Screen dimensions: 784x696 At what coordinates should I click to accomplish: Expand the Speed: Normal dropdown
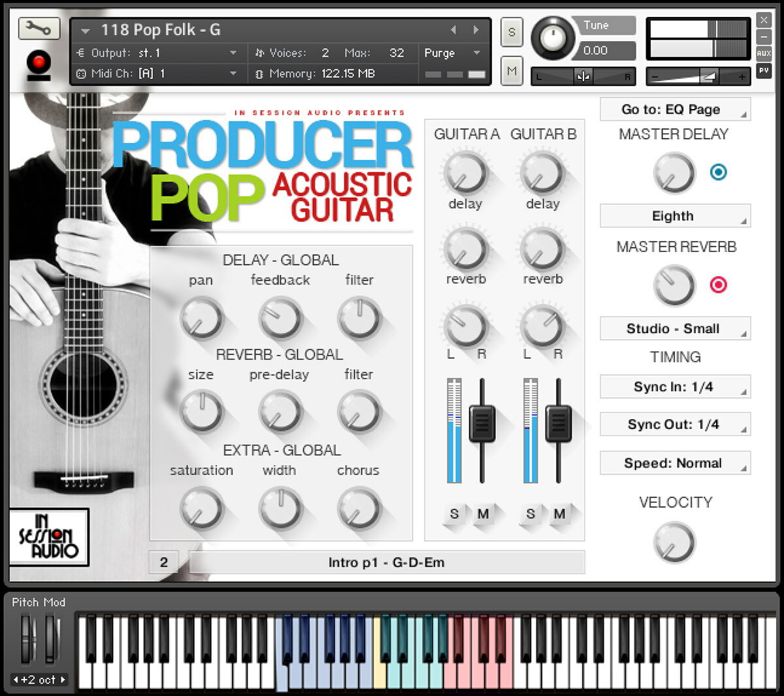click(x=674, y=463)
